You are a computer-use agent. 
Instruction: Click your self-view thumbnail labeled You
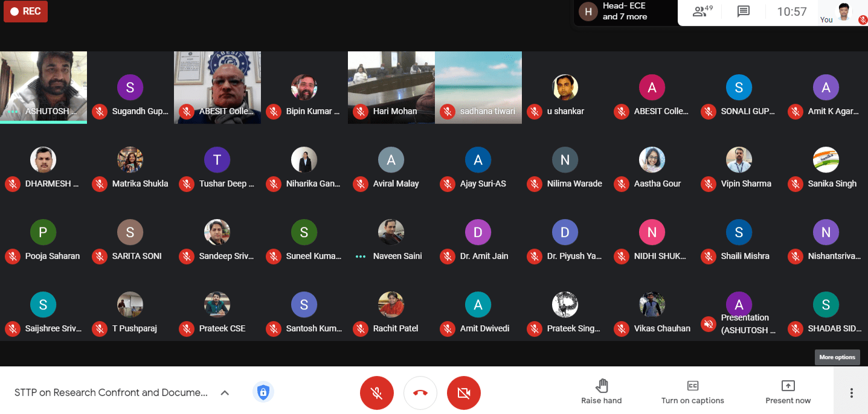pyautogui.click(x=844, y=12)
